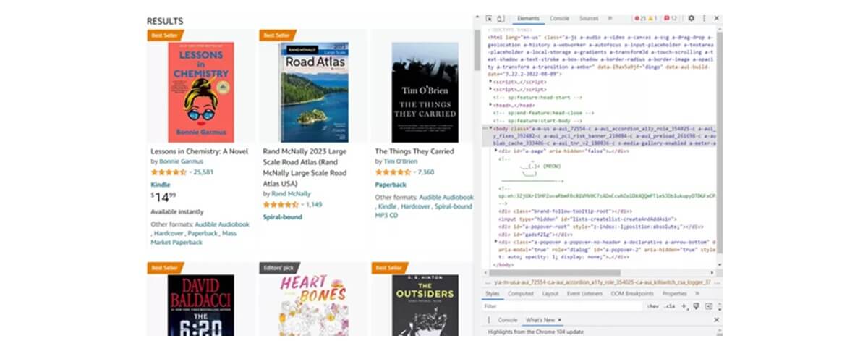Expand the first script element node
The width and height of the screenshot is (868, 341).
point(492,82)
